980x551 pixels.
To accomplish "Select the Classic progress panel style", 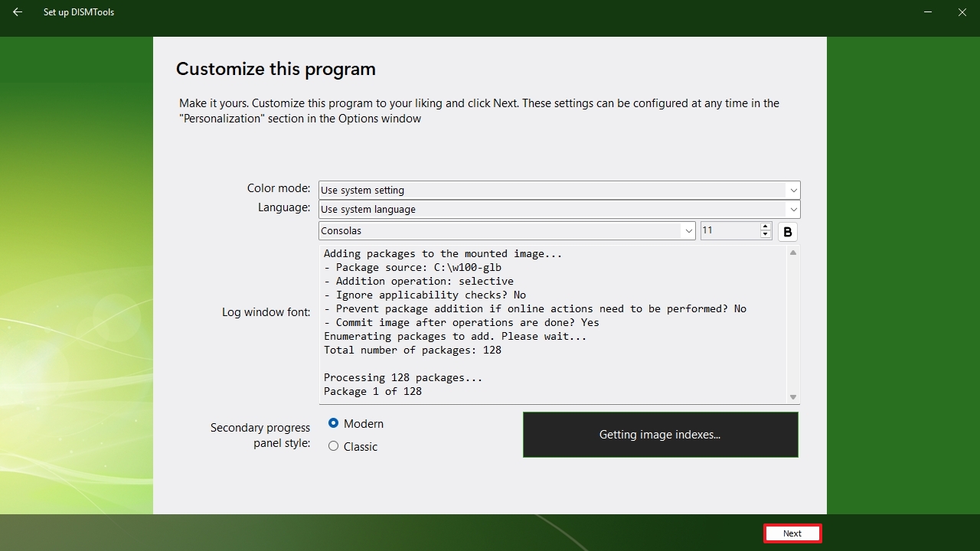I will point(333,446).
